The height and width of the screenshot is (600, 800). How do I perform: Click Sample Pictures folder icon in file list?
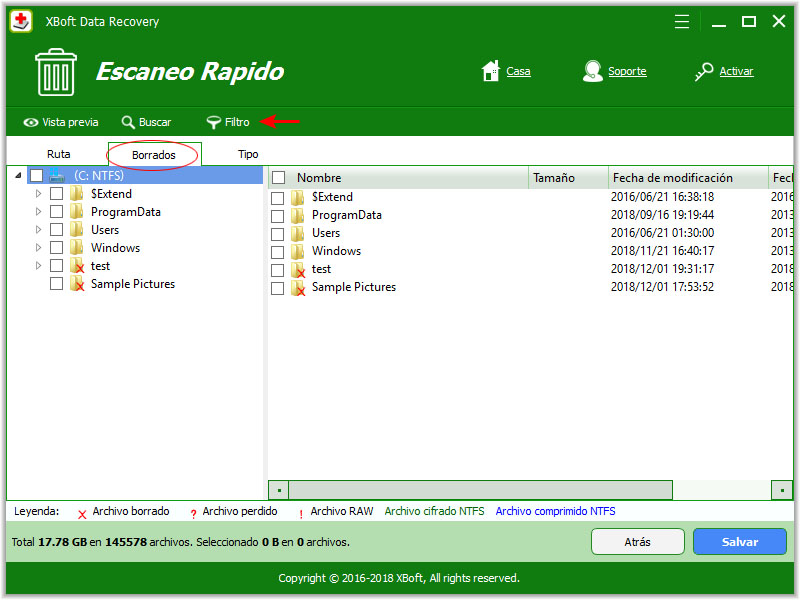point(298,287)
